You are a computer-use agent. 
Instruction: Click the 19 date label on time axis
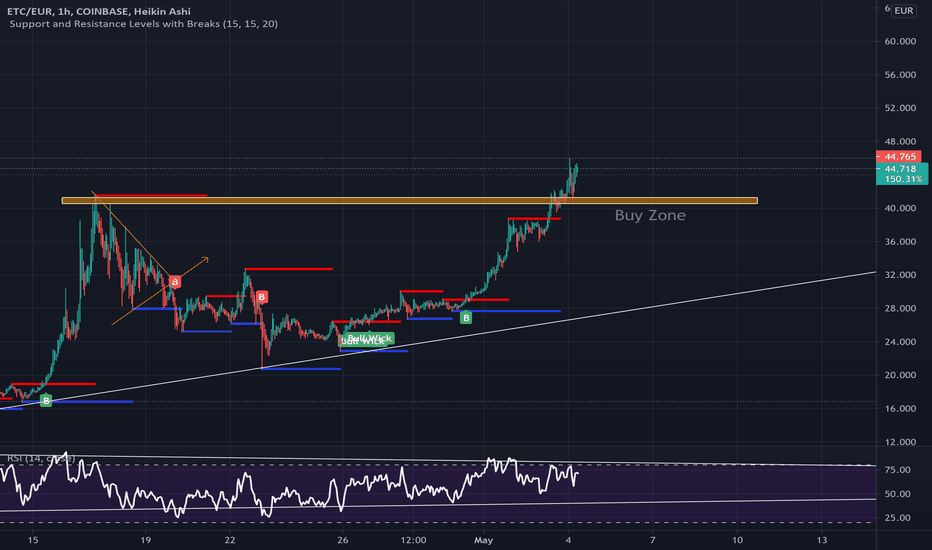pyautogui.click(x=146, y=540)
